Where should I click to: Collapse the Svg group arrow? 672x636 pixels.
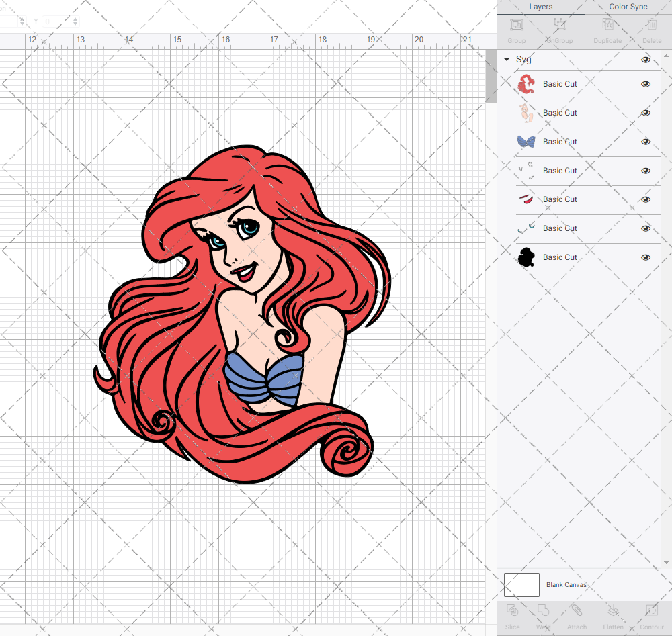point(507,60)
